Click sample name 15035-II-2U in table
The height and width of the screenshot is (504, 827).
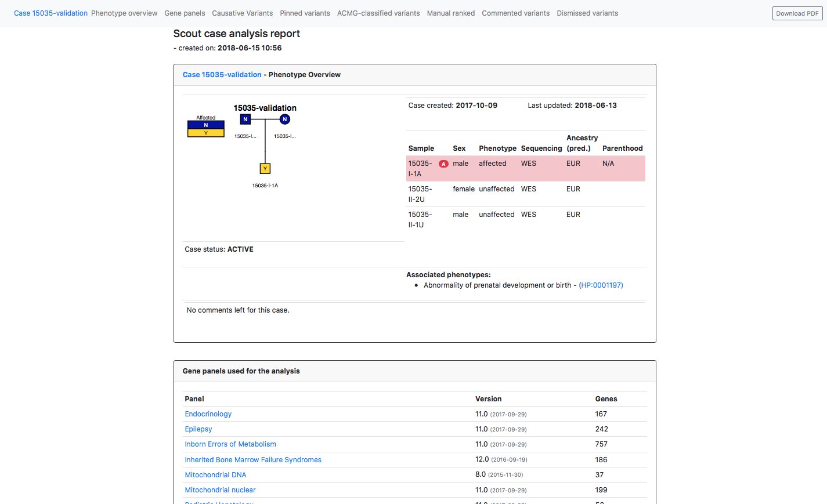(x=420, y=194)
